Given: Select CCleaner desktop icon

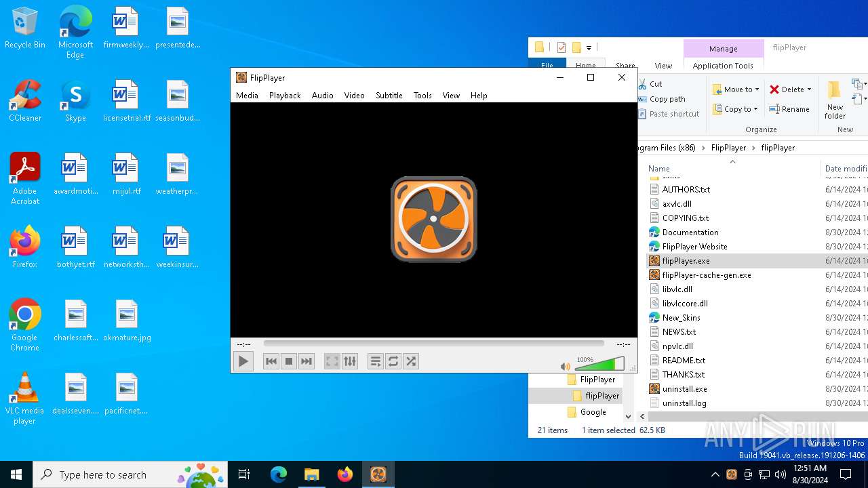Looking at the screenshot, I should coord(25,100).
